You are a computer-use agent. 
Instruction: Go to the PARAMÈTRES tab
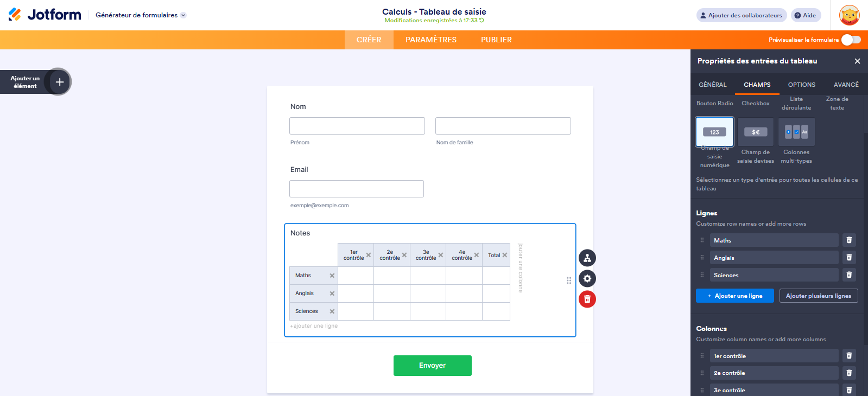(431, 40)
